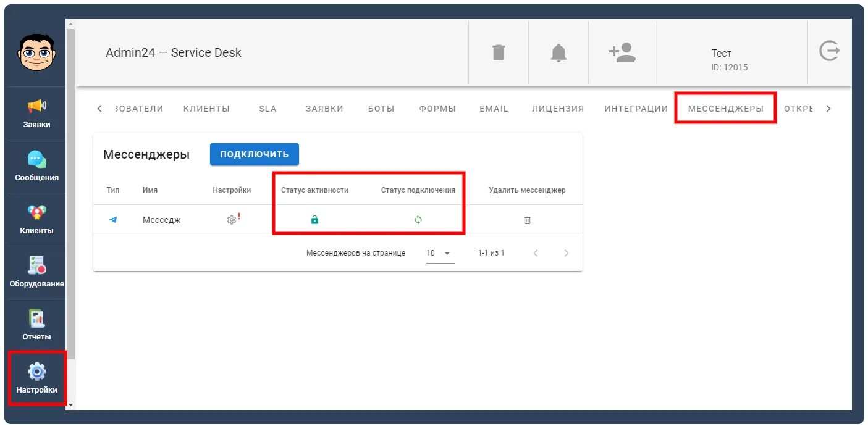Click the Имя column header
Screen dimensions: 868x429
coord(150,190)
